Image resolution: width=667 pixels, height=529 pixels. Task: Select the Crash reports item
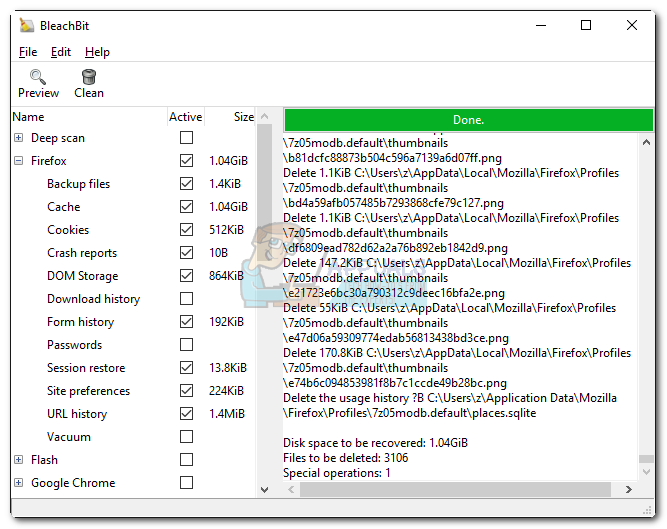pos(82,253)
